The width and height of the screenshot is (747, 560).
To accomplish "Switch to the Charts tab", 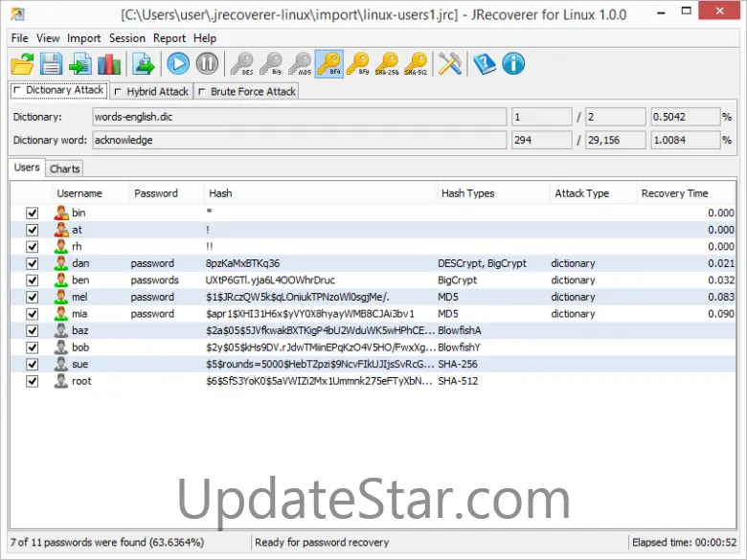I will coord(64,168).
